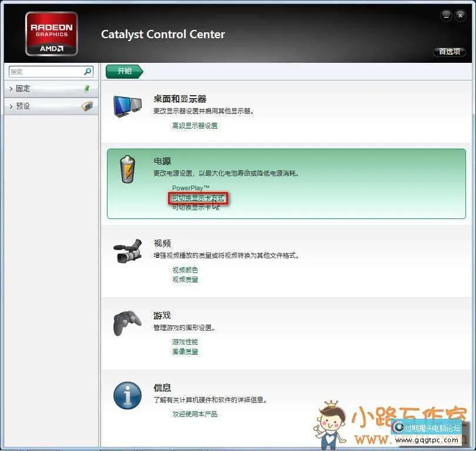Click the Radeon Graphics AMD logo
The height and width of the screenshot is (451, 476).
coord(51,33)
